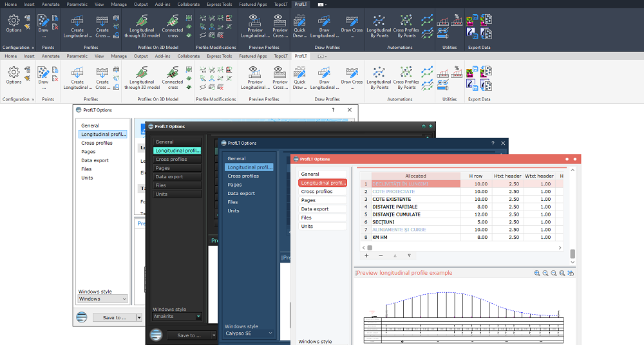Move row down with the down triangle
Viewport: 644px width, 345px height.
(409, 256)
